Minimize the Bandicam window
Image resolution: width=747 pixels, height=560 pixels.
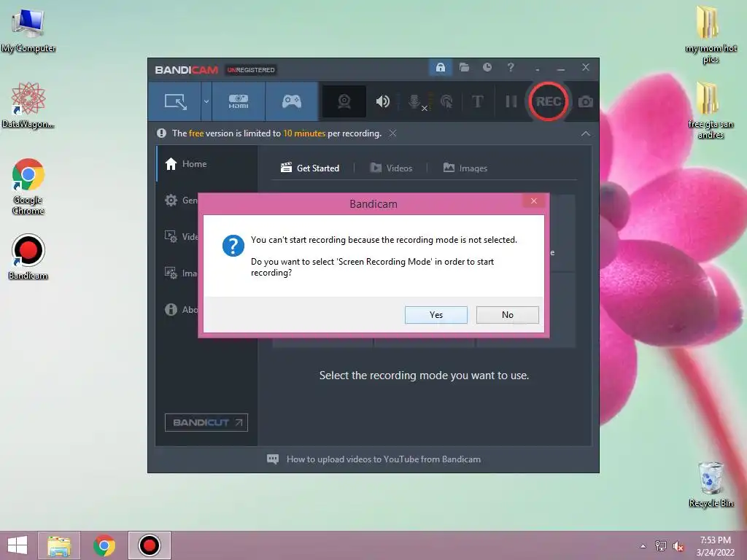click(561, 68)
